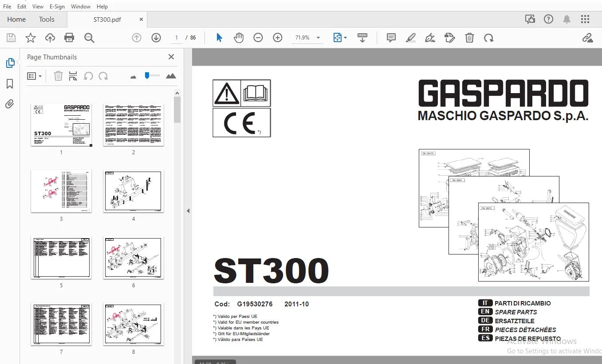
Task: Open the notifications bell
Action: pyautogui.click(x=567, y=19)
